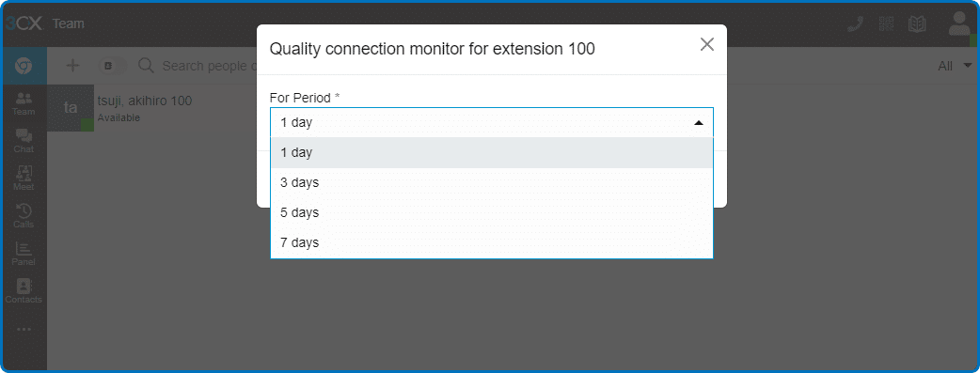Screen dimensions: 980x373
Task: Close the Quality connection monitor dialog
Action: point(707,44)
